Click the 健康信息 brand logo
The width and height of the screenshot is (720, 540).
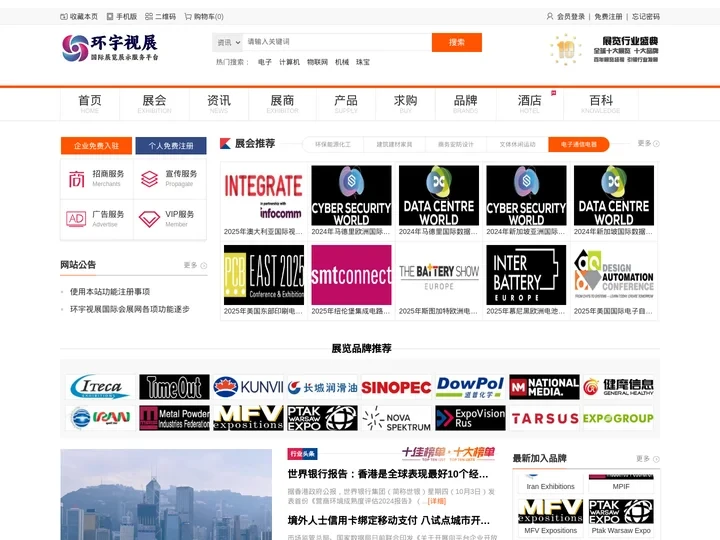pos(618,387)
